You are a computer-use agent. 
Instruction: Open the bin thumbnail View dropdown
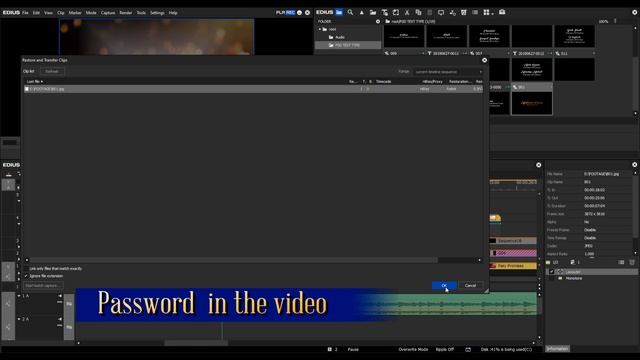[488, 13]
